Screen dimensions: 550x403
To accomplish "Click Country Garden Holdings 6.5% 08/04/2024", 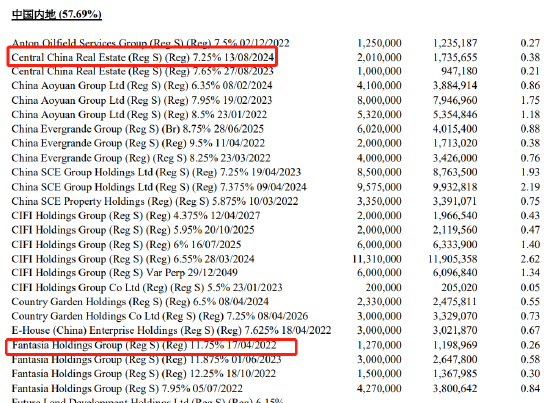I will 140,302.
